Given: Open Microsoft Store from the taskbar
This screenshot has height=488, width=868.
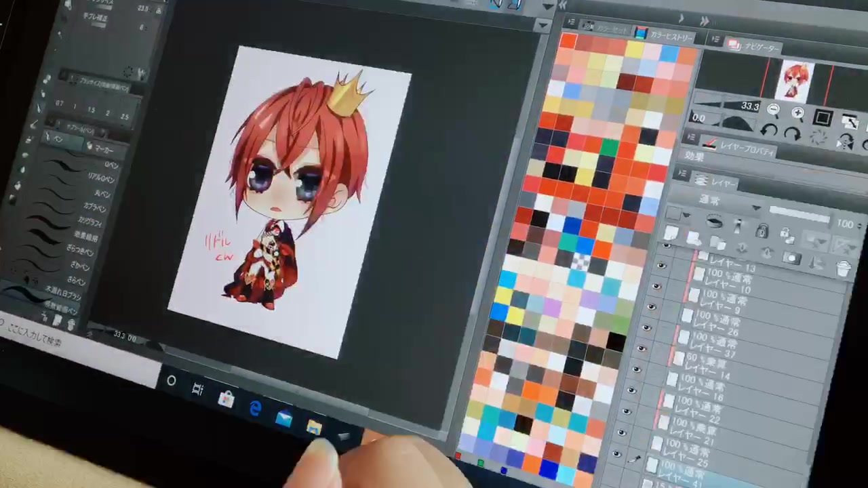Looking at the screenshot, I should pyautogui.click(x=226, y=399).
